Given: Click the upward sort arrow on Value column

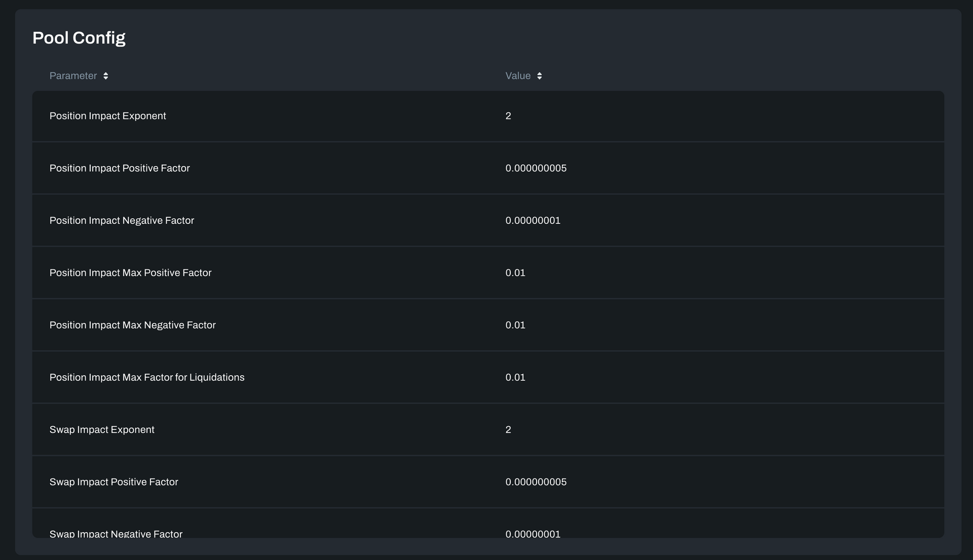Looking at the screenshot, I should (x=539, y=73).
